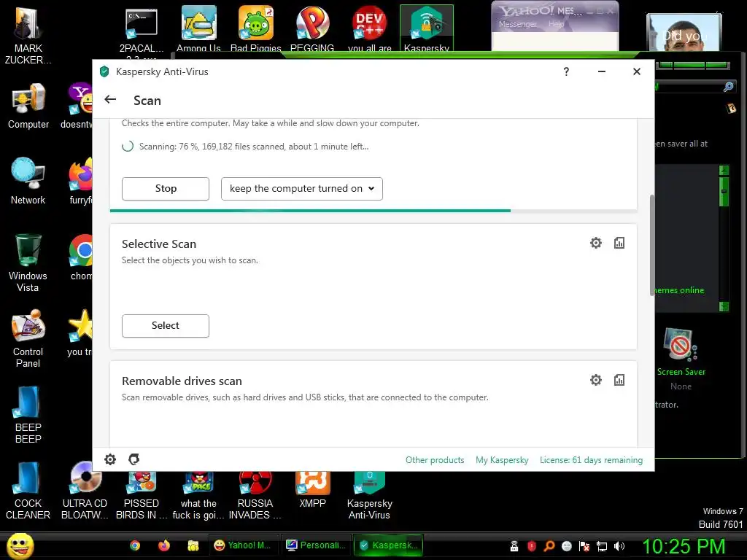Viewport: 747px width, 560px height.
Task: Open the Bad Piggies desktop shortcut
Action: 256,29
